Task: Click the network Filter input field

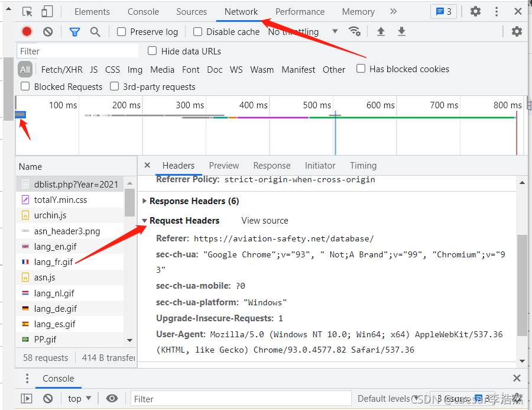Action: [77, 51]
